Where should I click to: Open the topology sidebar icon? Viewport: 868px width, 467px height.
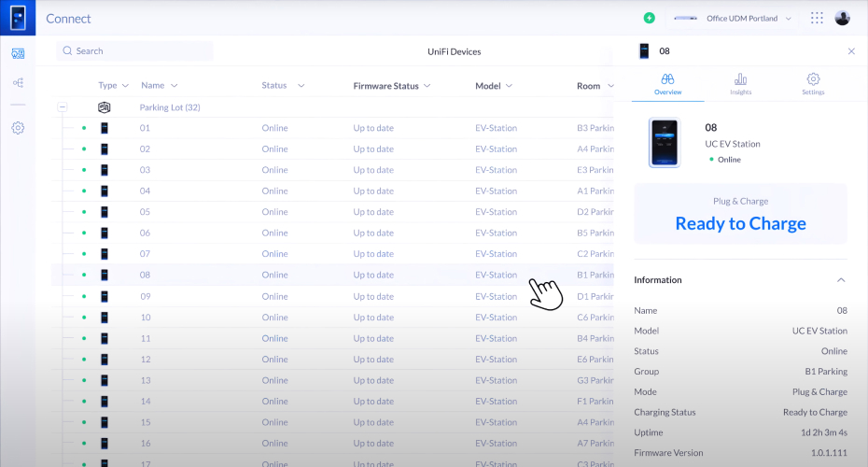point(18,83)
